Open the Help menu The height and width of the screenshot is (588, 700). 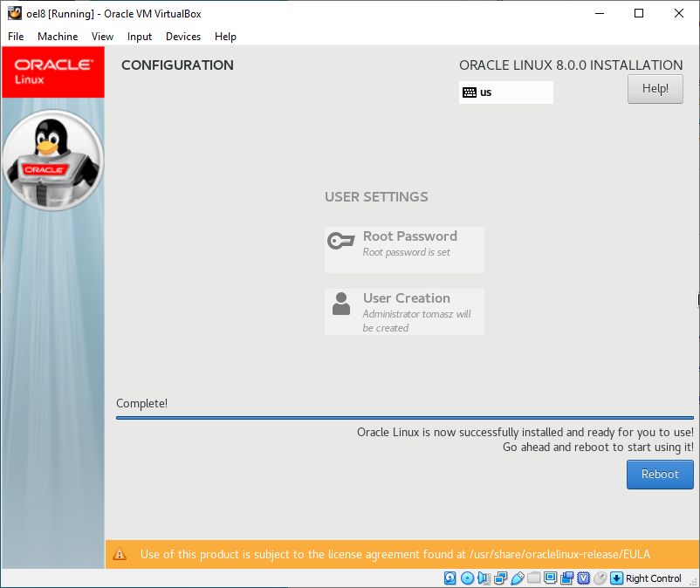[225, 37]
